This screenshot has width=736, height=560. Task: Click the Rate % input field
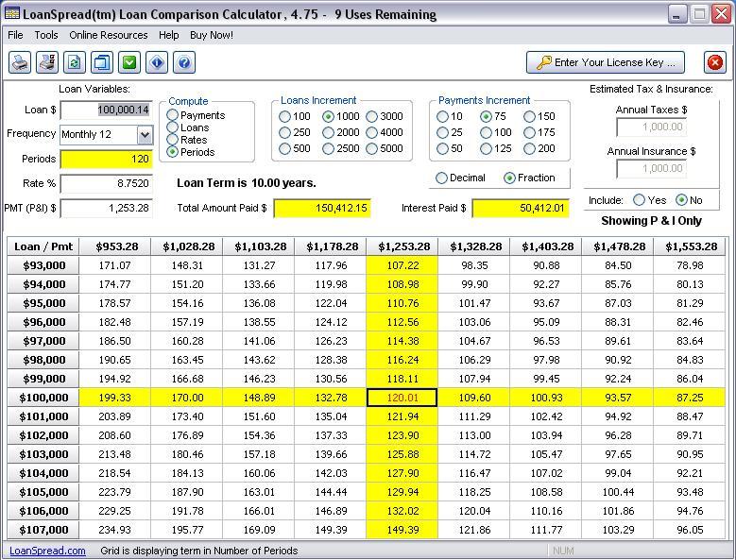pos(107,183)
